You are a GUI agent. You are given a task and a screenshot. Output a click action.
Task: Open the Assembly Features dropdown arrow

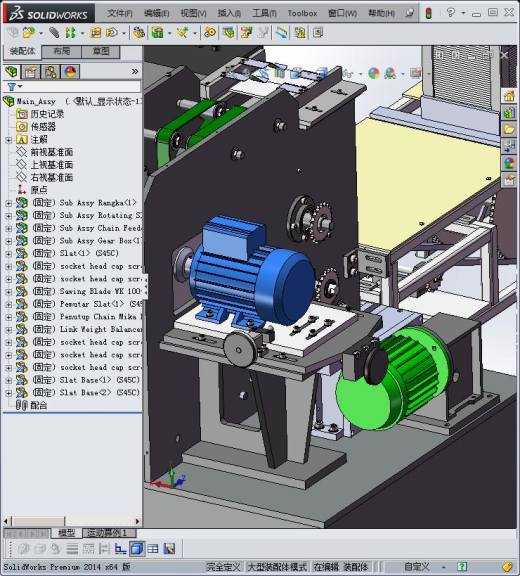click(169, 34)
